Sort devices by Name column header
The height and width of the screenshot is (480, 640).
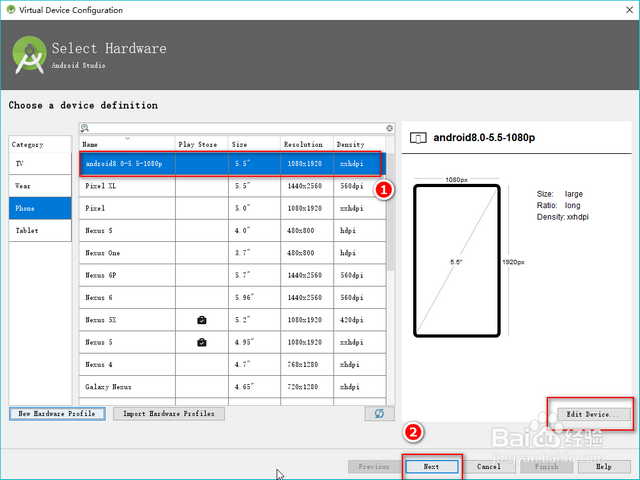coord(127,144)
